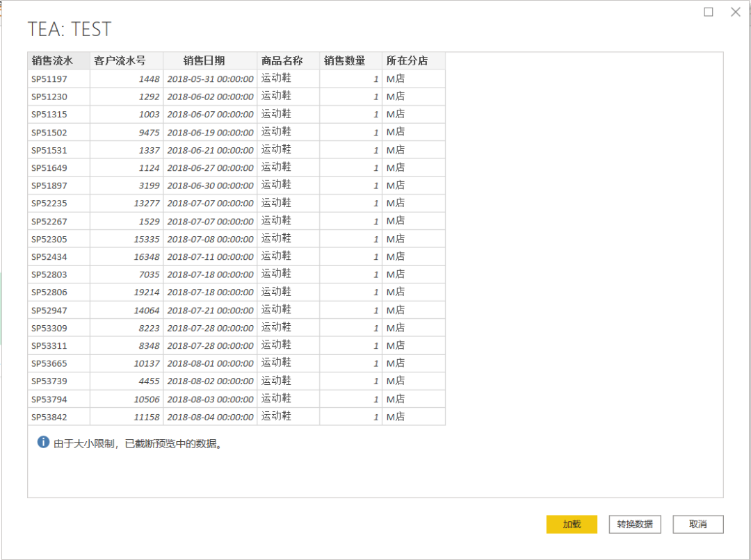Click cell SP51502
This screenshot has height=560, width=751.
(x=59, y=133)
